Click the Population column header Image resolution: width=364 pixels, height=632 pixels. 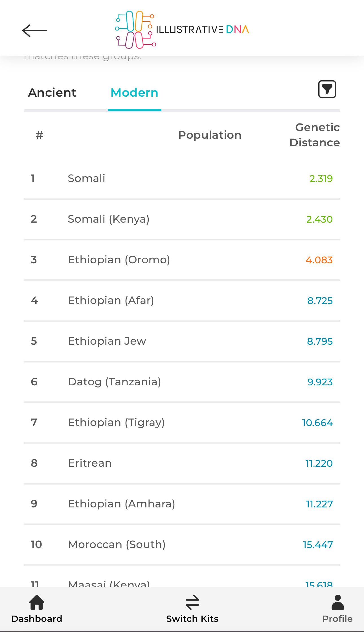tap(210, 135)
